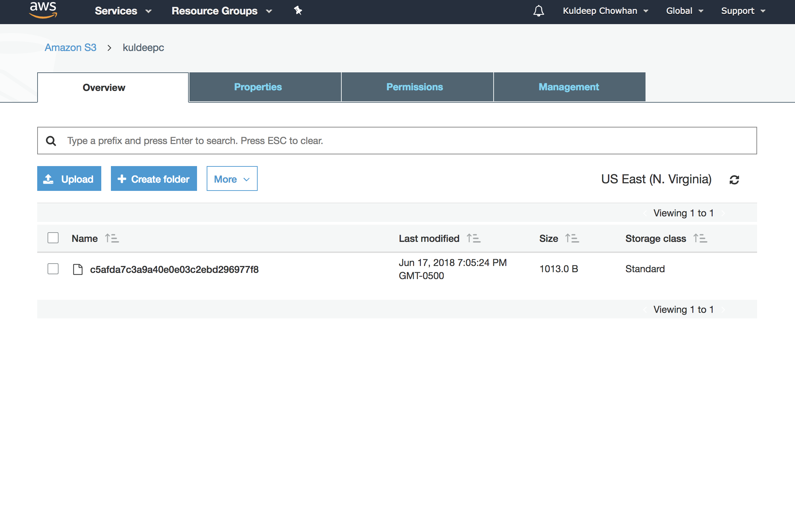Sort by the Name column icon

pos(112,238)
